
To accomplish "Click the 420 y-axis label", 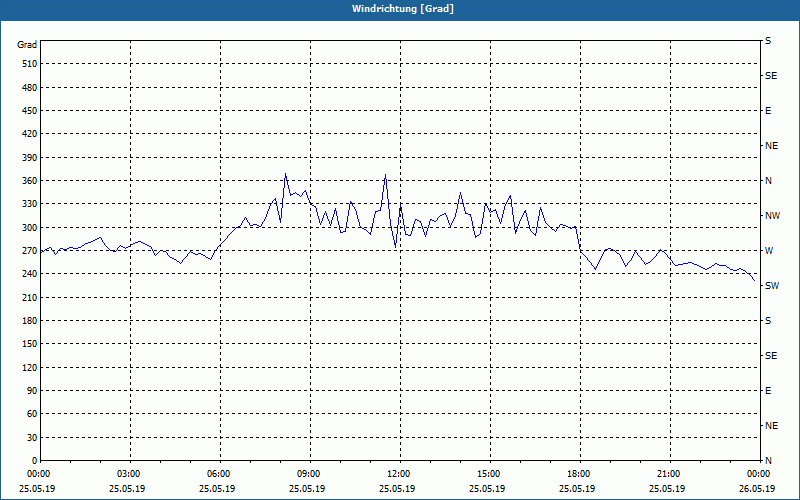I will (30, 134).
